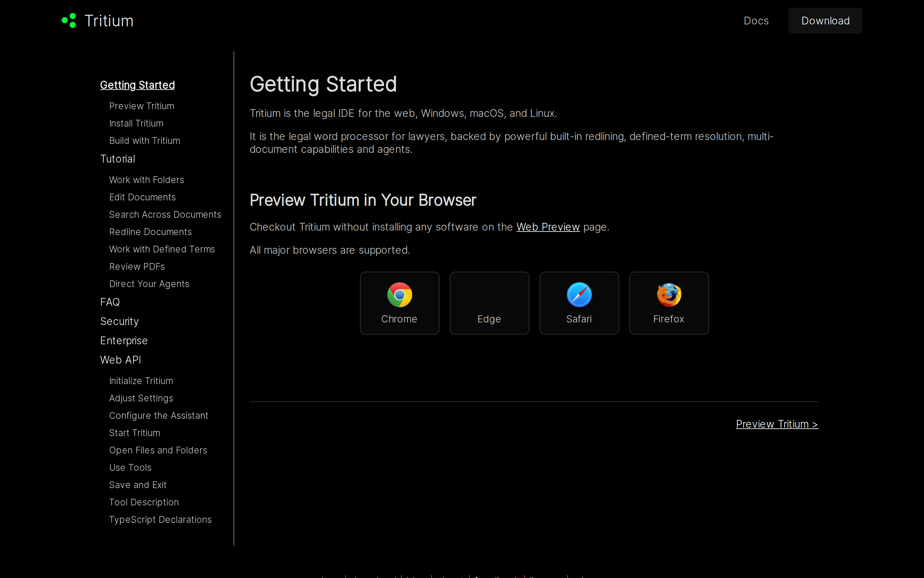Open the FAQ section
This screenshot has height=578, width=924.
110,302
